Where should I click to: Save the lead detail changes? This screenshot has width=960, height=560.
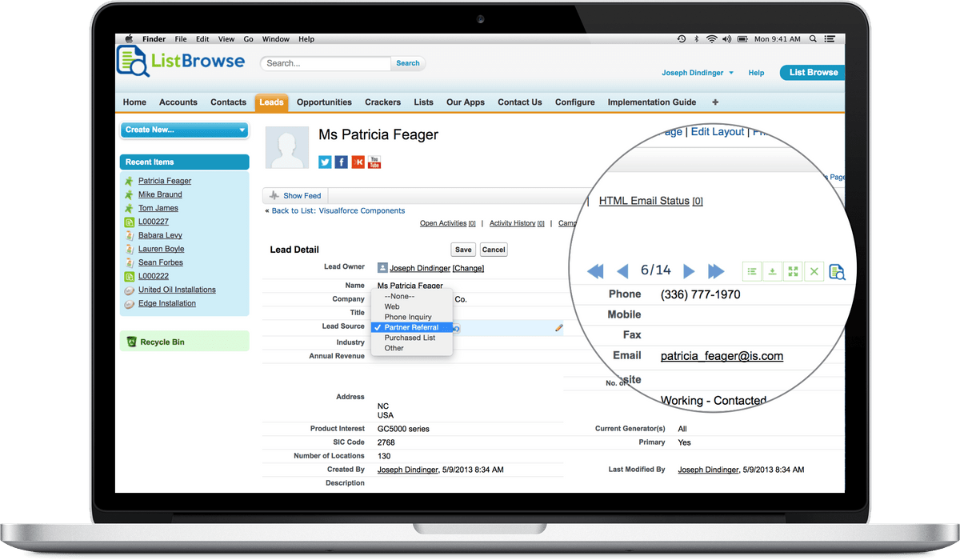(x=463, y=249)
